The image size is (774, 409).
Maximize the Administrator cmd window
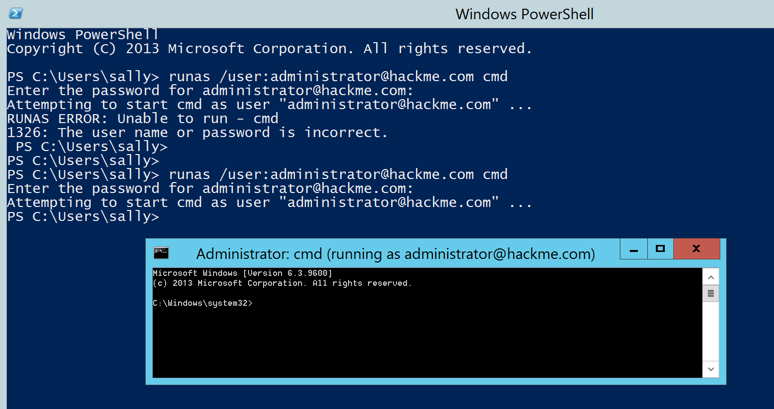(x=660, y=250)
